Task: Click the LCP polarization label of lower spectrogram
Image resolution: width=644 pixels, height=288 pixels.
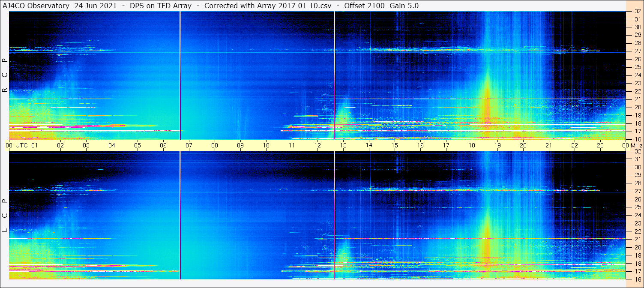Action: (x=5, y=216)
